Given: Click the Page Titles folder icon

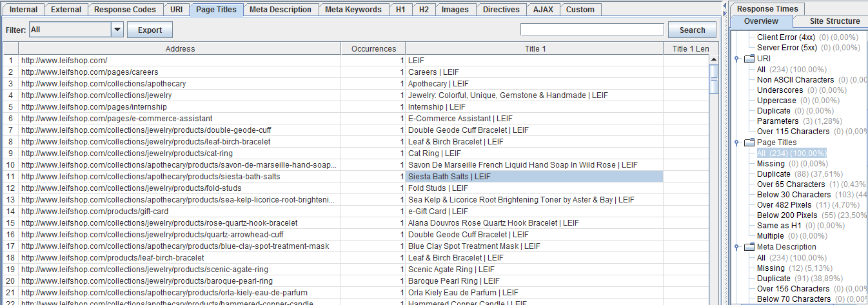Looking at the screenshot, I should tap(749, 143).
